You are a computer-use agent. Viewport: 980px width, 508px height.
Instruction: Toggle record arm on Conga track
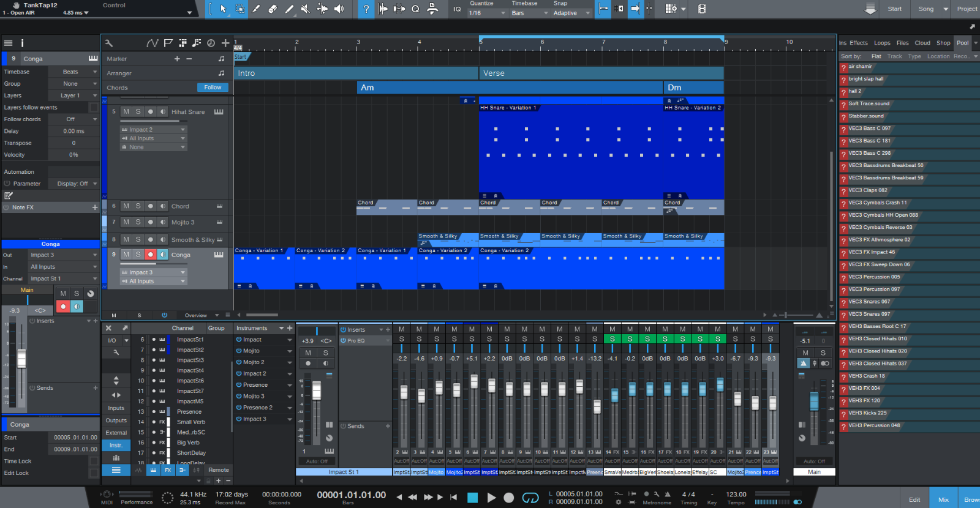tap(151, 254)
